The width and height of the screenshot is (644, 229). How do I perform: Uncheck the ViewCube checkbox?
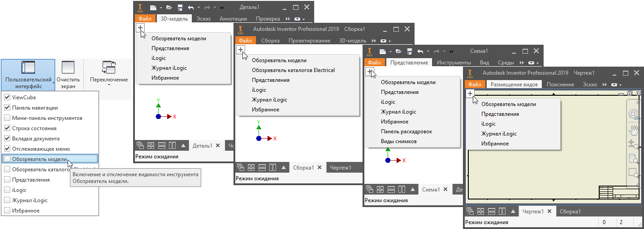7,97
